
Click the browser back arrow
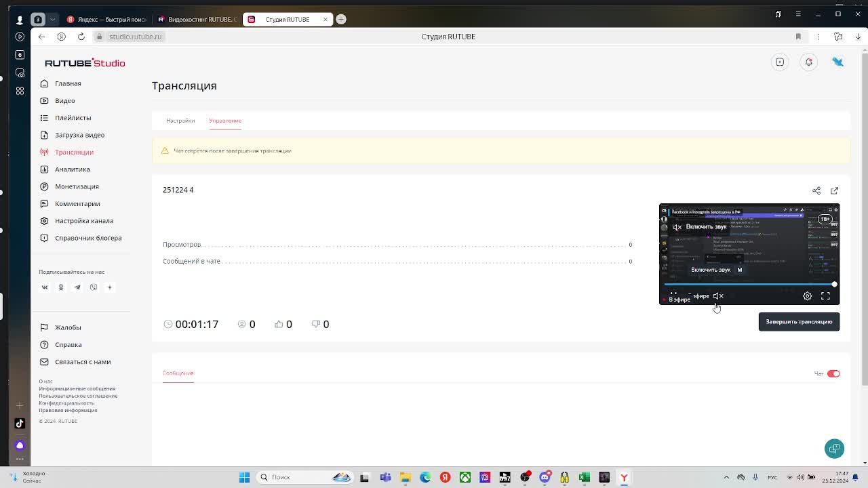click(41, 37)
